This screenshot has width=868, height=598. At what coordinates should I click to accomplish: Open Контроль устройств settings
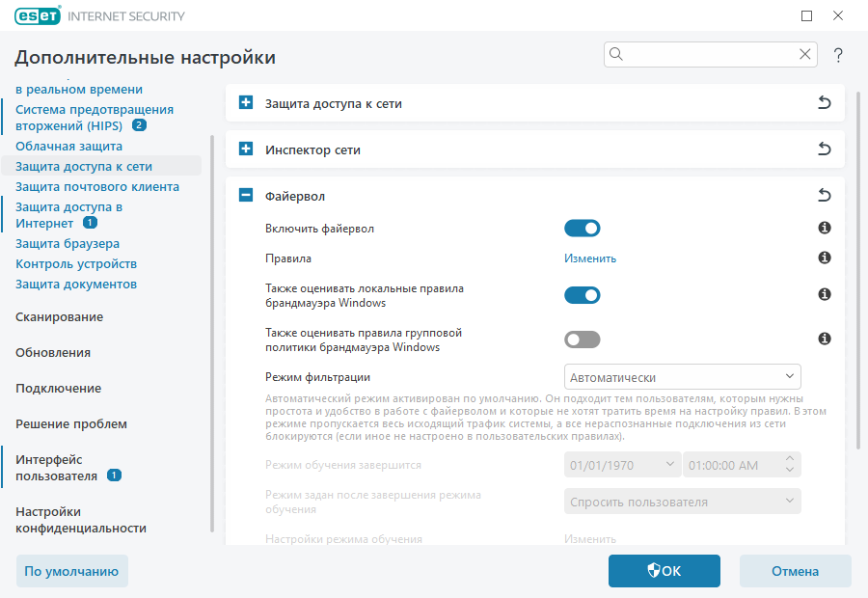76,263
